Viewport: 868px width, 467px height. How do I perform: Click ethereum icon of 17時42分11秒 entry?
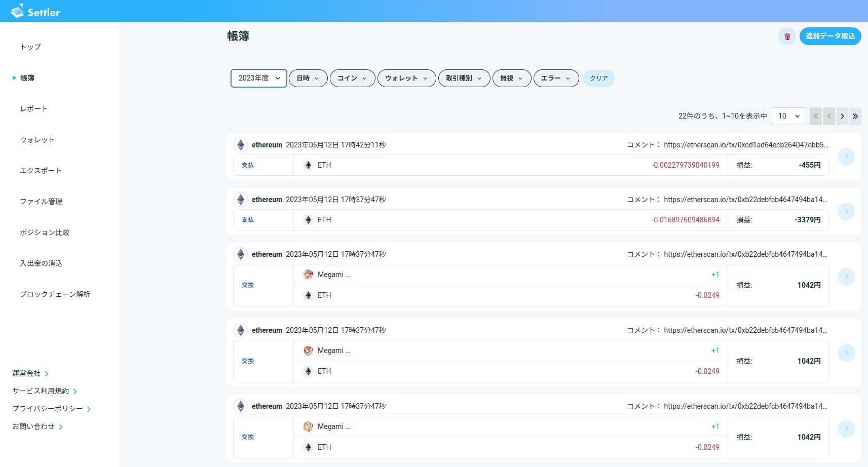coord(241,145)
